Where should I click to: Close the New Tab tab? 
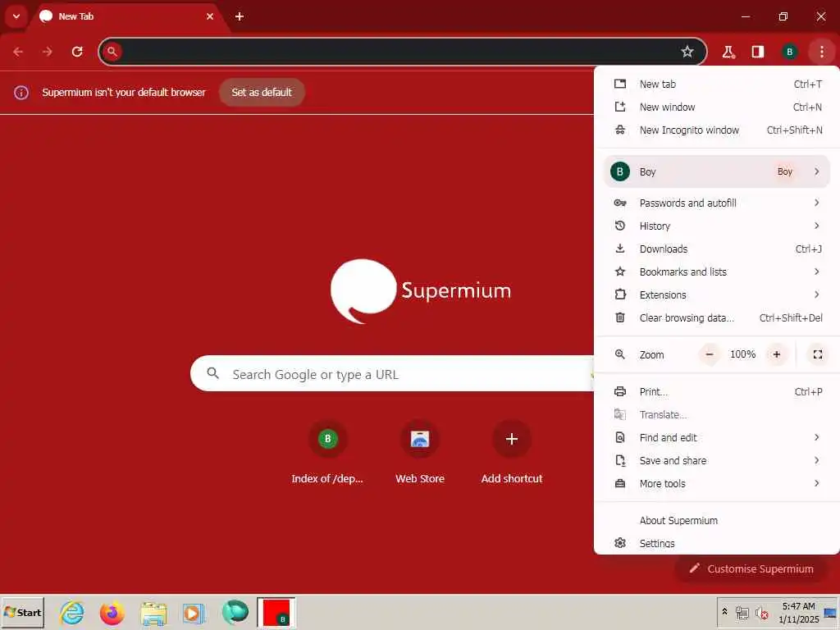210,16
